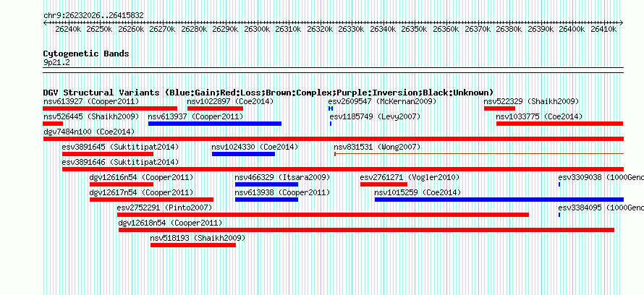Click the nsv613927 (Cooper2011) red loss bar
Viewport: 644px width, 295px height.
tap(110, 108)
